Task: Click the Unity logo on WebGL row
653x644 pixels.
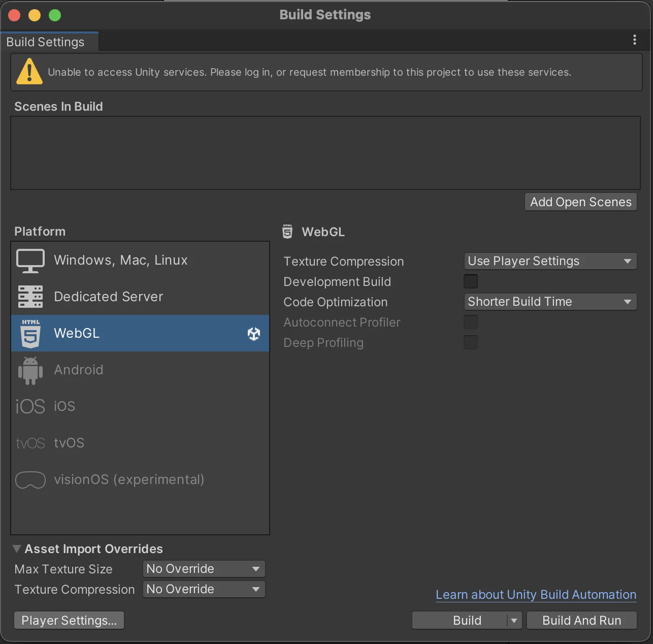Action: pyautogui.click(x=253, y=334)
